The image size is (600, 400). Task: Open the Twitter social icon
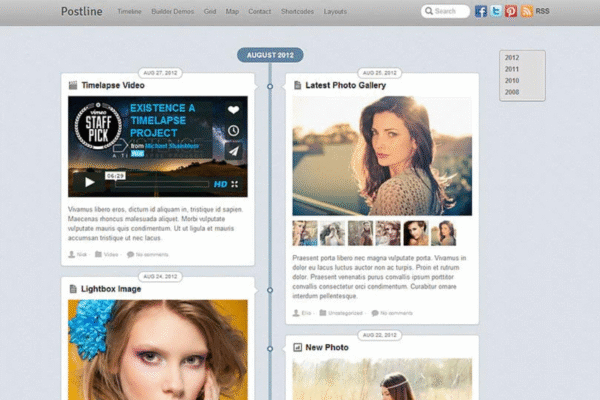[496, 11]
